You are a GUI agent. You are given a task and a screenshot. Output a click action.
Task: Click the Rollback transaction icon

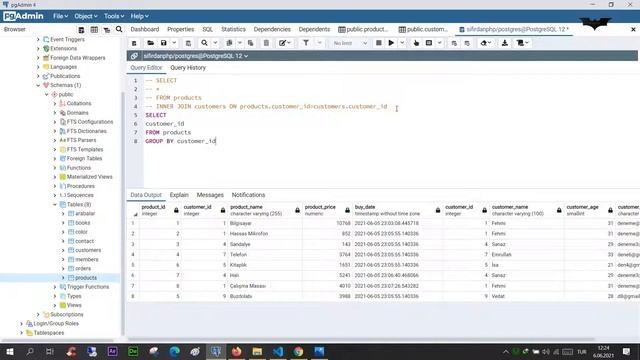point(467,43)
